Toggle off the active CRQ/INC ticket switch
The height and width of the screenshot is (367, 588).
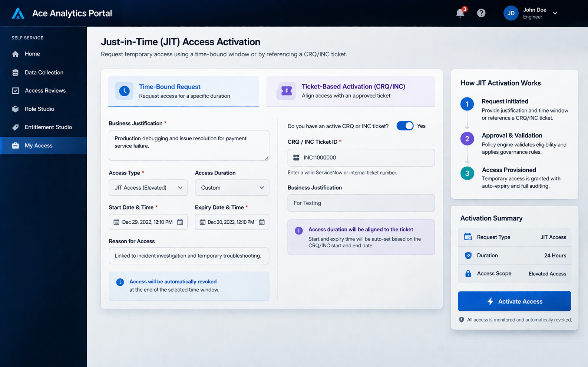pyautogui.click(x=405, y=126)
